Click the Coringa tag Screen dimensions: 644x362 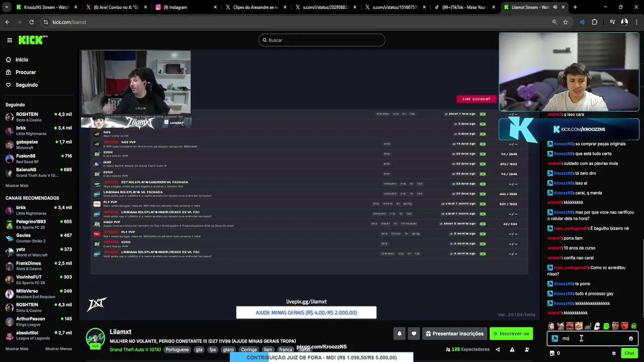pyautogui.click(x=249, y=349)
